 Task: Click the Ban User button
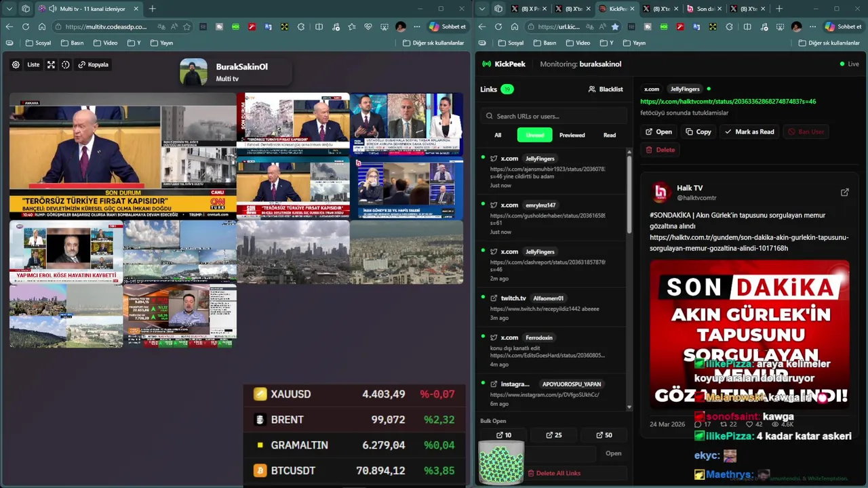coord(806,131)
